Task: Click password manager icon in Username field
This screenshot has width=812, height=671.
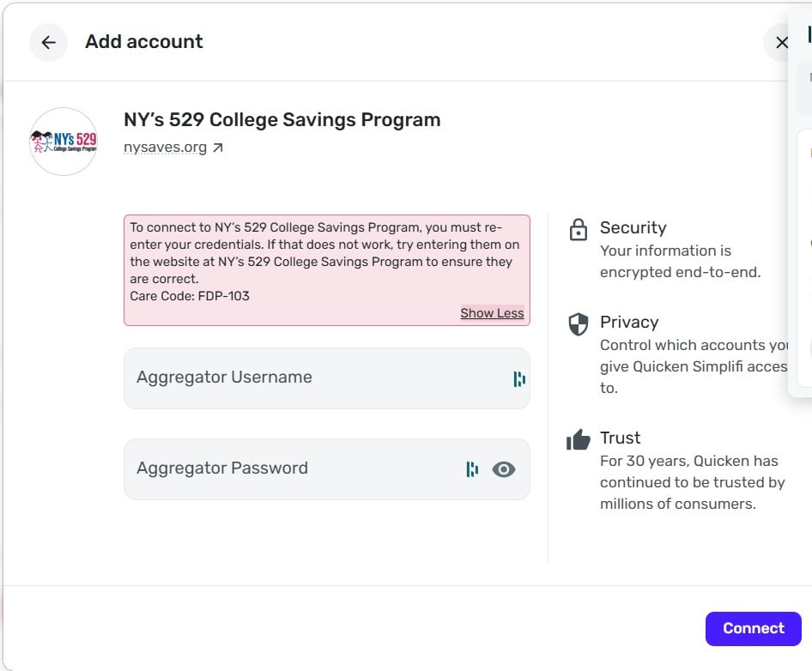Action: 518,378
